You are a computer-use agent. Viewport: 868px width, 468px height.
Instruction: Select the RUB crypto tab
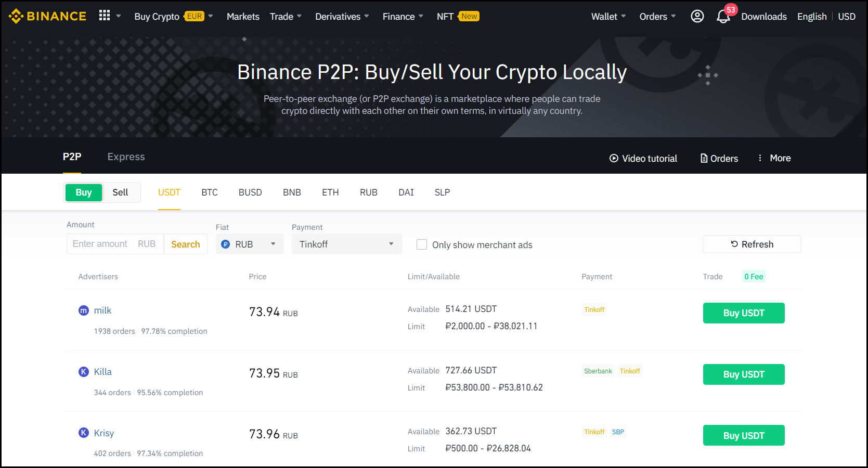pyautogui.click(x=369, y=192)
